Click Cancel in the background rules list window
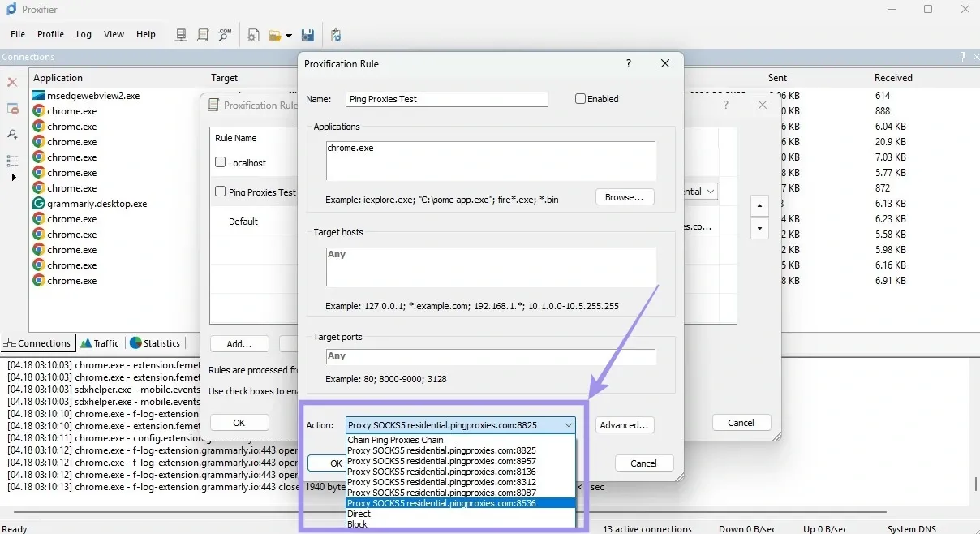The width and height of the screenshot is (980, 534). click(x=741, y=423)
